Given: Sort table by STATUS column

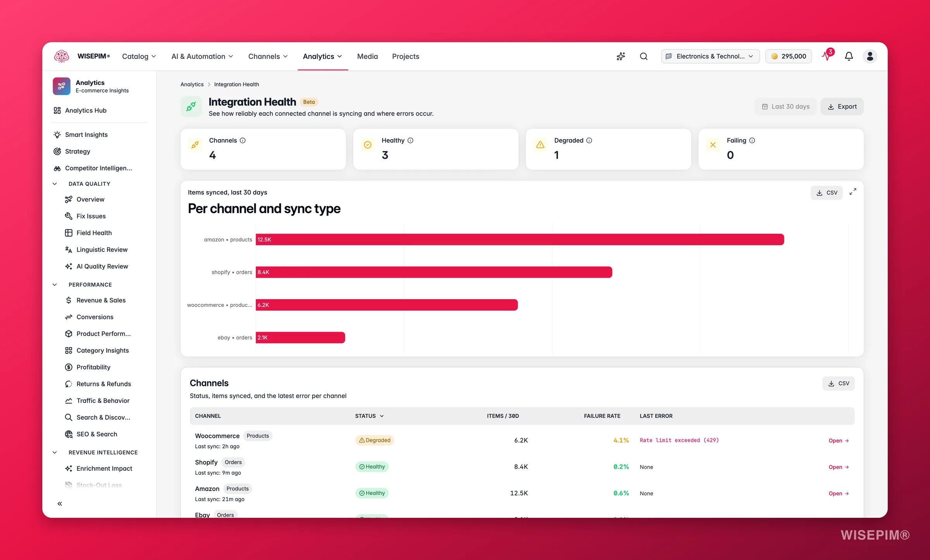Looking at the screenshot, I should click(x=369, y=416).
